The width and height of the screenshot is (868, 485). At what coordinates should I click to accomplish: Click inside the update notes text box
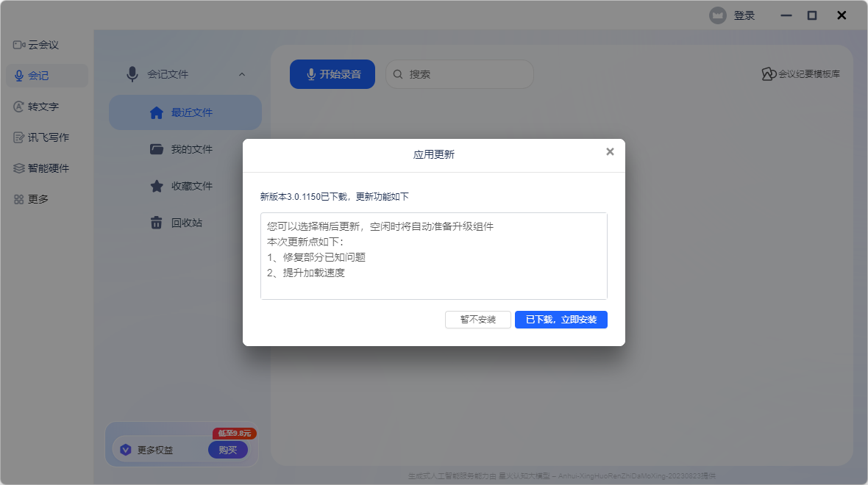tap(434, 256)
